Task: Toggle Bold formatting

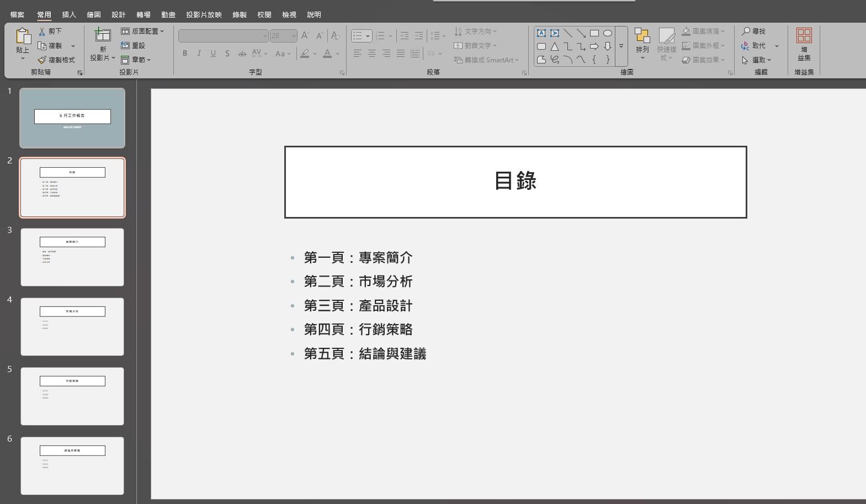Action: click(x=185, y=54)
